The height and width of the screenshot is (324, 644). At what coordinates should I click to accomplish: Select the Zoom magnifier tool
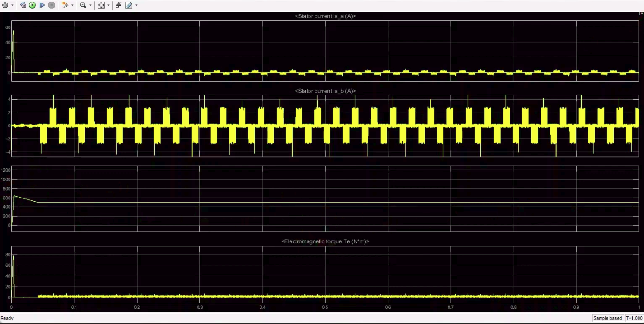[83, 5]
